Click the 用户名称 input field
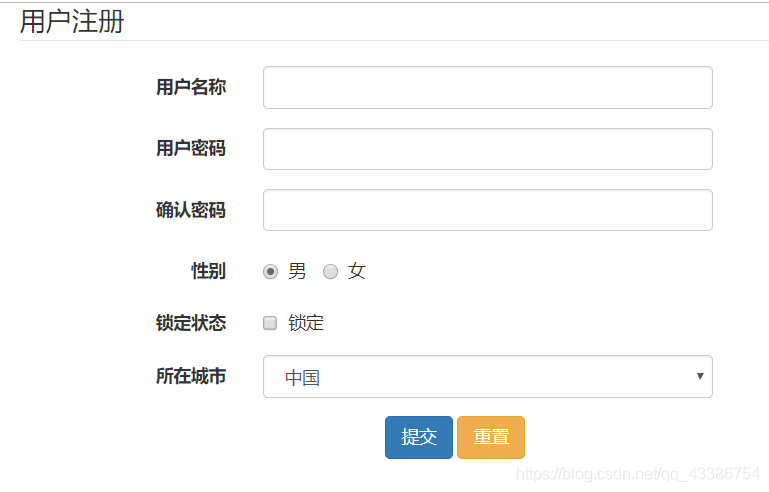 click(x=487, y=87)
